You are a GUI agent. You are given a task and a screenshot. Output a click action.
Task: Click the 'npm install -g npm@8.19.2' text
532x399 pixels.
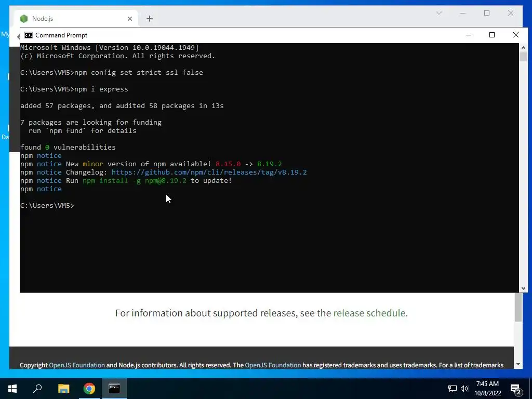(x=135, y=181)
